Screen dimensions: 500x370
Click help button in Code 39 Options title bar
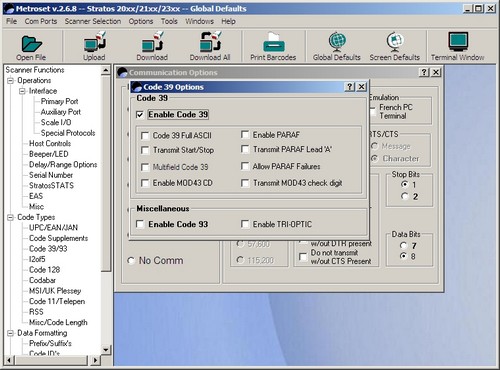coord(349,87)
